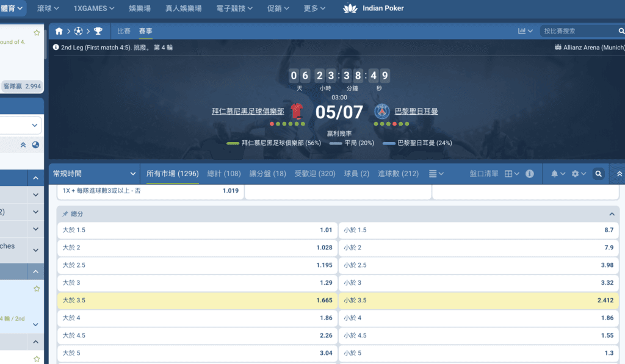Switch to the 比賽 tab
625x364 pixels.
(123, 31)
